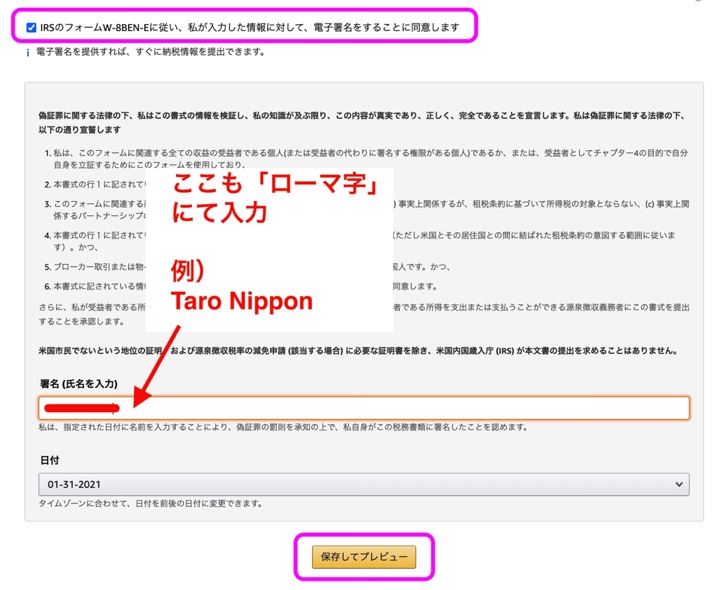Check the IRS W-8BEN-E electronic signature consent box
The height and width of the screenshot is (590, 717).
(x=33, y=27)
